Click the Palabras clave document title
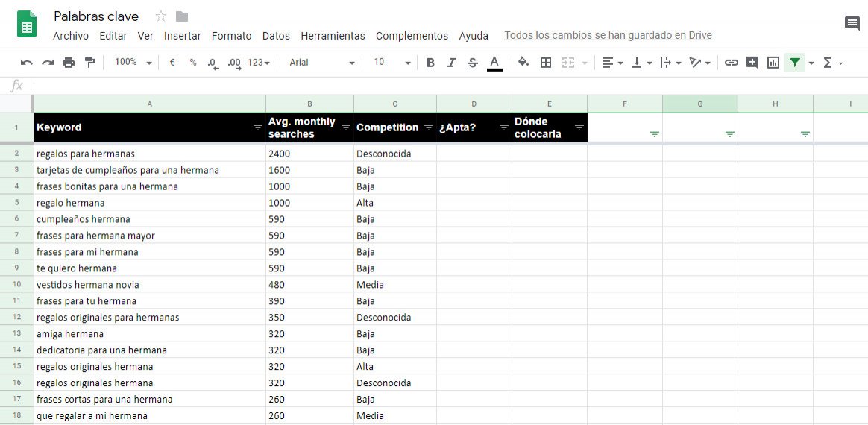 (x=96, y=16)
